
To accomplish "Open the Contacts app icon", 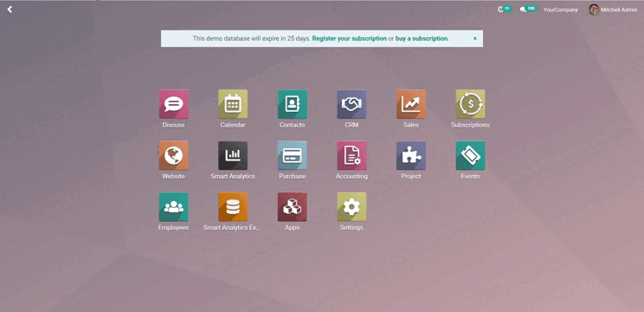I will [292, 104].
